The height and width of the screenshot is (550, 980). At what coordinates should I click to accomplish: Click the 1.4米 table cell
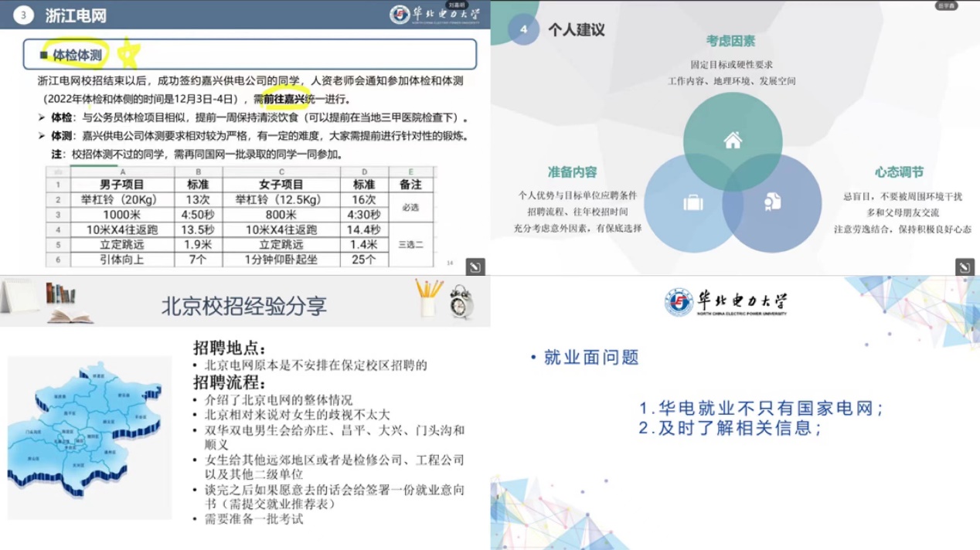click(364, 245)
